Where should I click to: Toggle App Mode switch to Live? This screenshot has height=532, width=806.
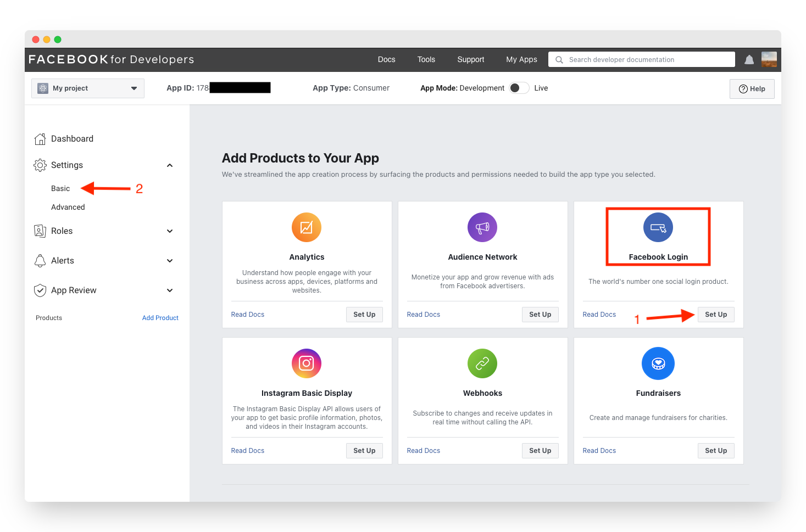pos(519,88)
